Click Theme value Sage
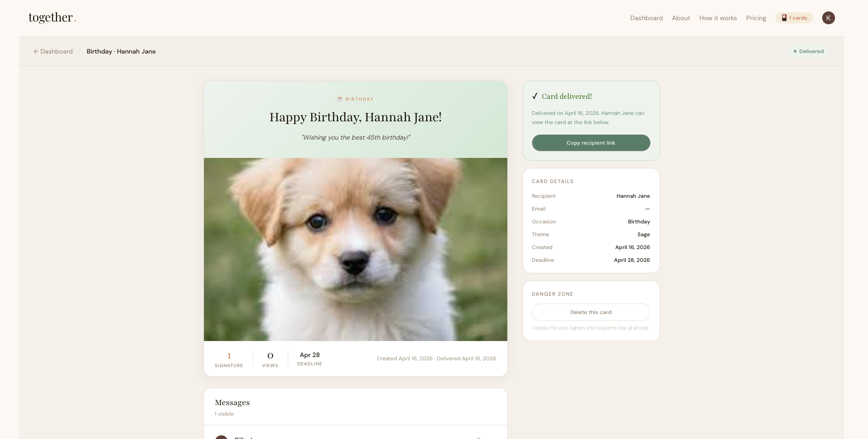Viewport: 868px width, 439px height. tap(643, 234)
